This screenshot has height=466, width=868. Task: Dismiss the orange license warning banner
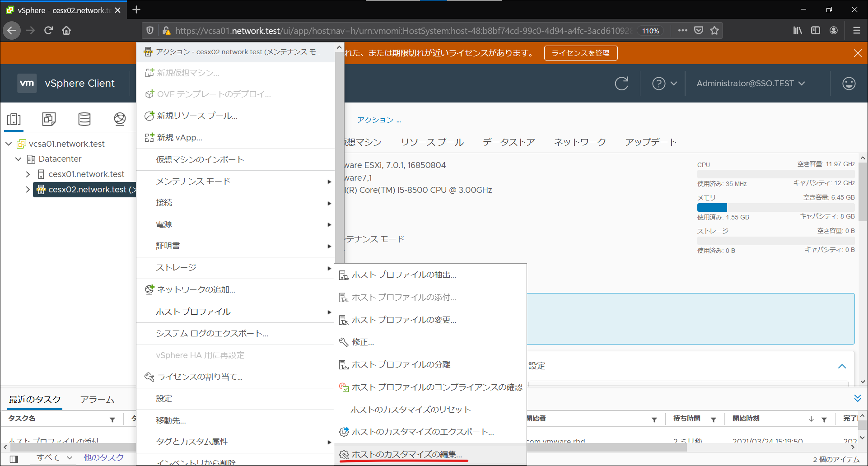point(858,53)
